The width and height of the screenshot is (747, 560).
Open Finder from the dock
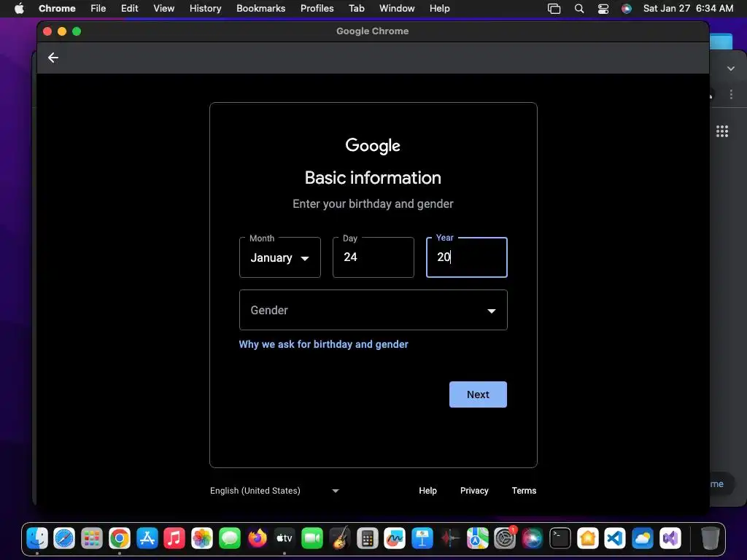pos(37,539)
